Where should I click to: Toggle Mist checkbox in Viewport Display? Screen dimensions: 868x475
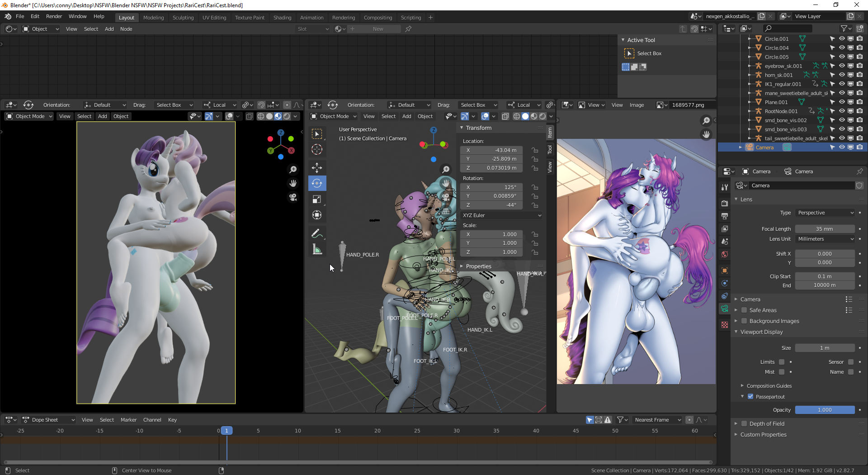782,372
